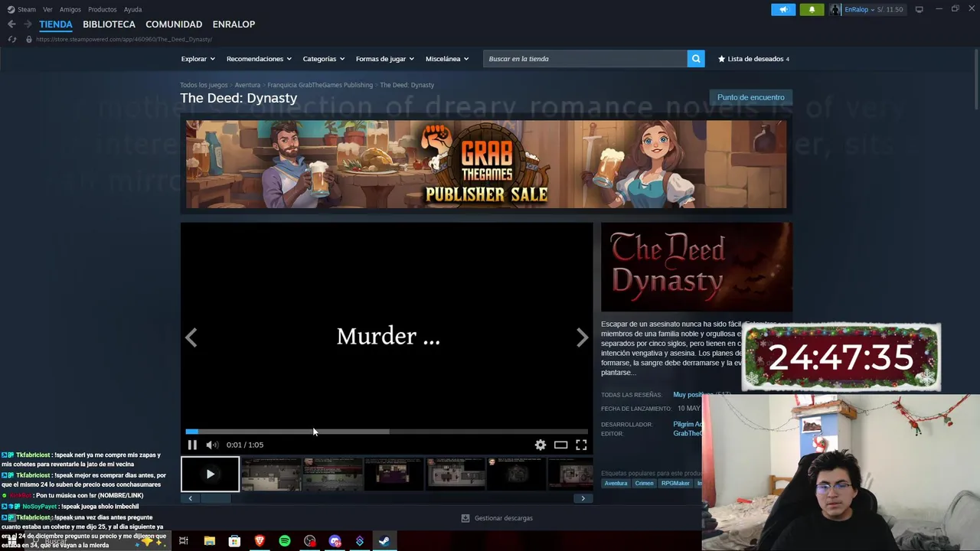This screenshot has width=980, height=551.
Task: Toggle theater mode for the trailer
Action: pyautogui.click(x=560, y=445)
